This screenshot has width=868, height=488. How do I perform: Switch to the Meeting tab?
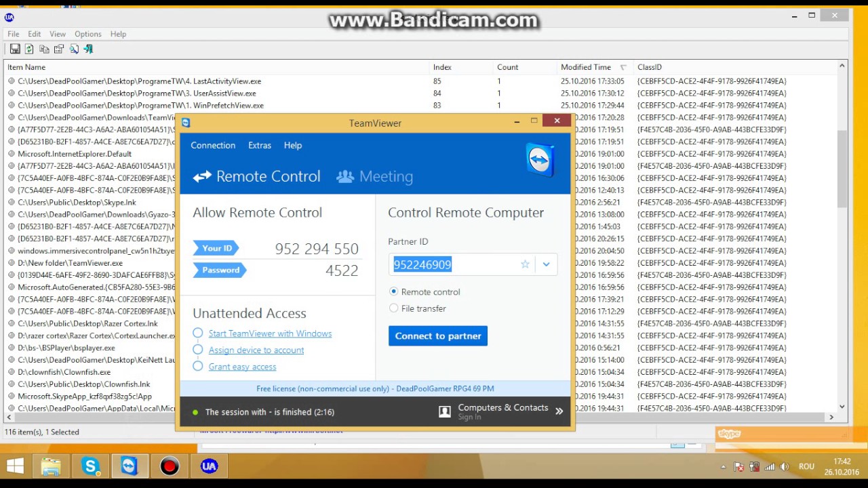pos(375,176)
